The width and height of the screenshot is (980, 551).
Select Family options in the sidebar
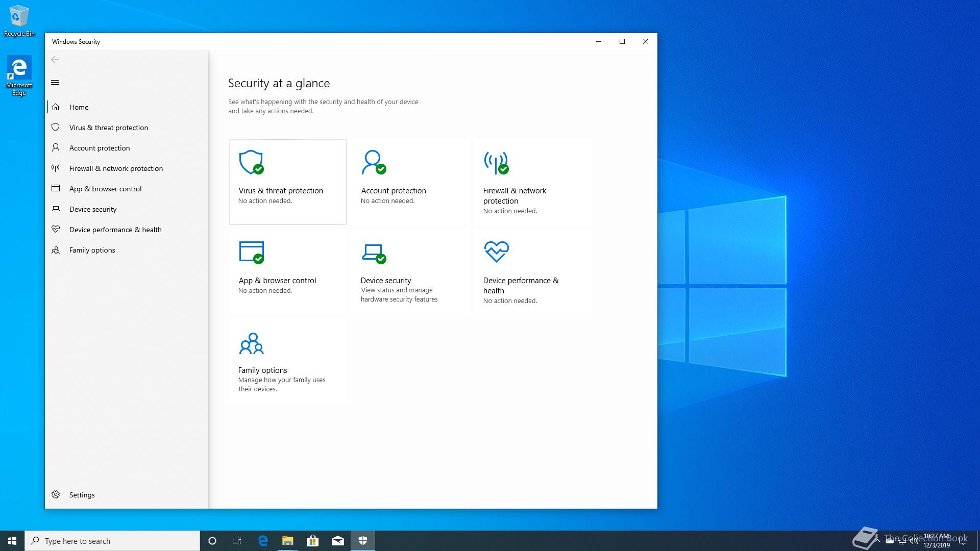[x=127, y=250]
